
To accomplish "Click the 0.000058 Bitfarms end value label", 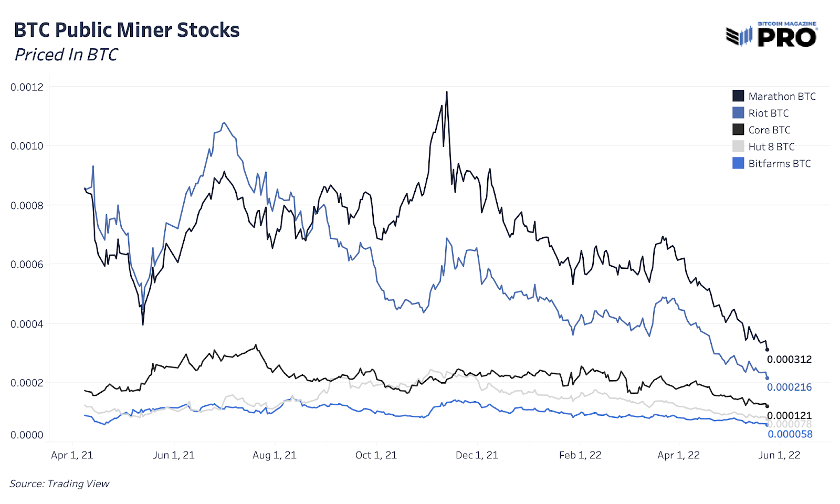I will [x=790, y=434].
